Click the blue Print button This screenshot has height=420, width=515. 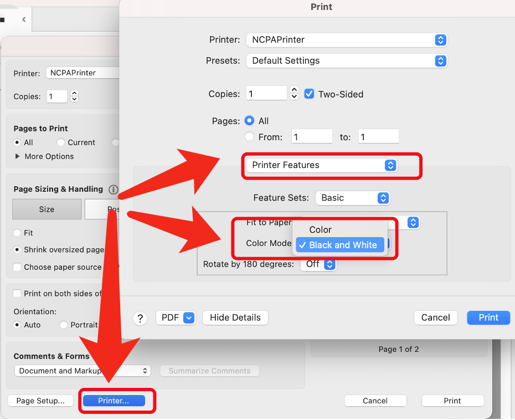point(488,317)
